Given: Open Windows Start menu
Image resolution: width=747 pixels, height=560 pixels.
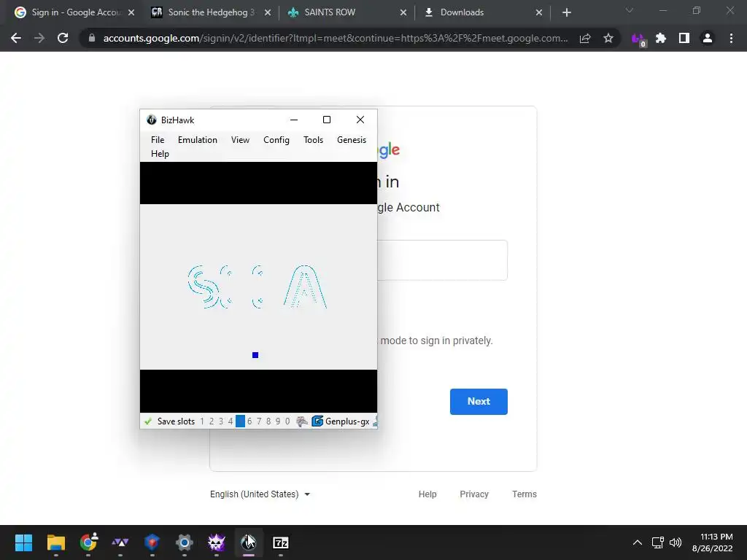Looking at the screenshot, I should (x=23, y=542).
